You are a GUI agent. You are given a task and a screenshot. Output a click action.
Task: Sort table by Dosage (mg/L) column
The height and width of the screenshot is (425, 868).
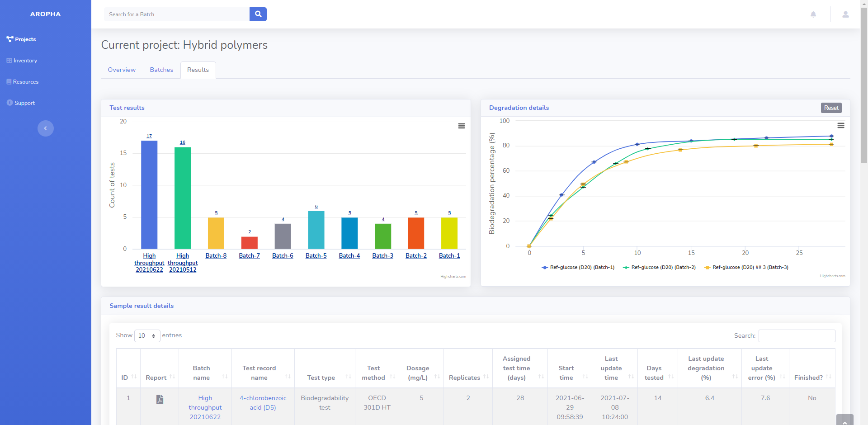pyautogui.click(x=437, y=377)
